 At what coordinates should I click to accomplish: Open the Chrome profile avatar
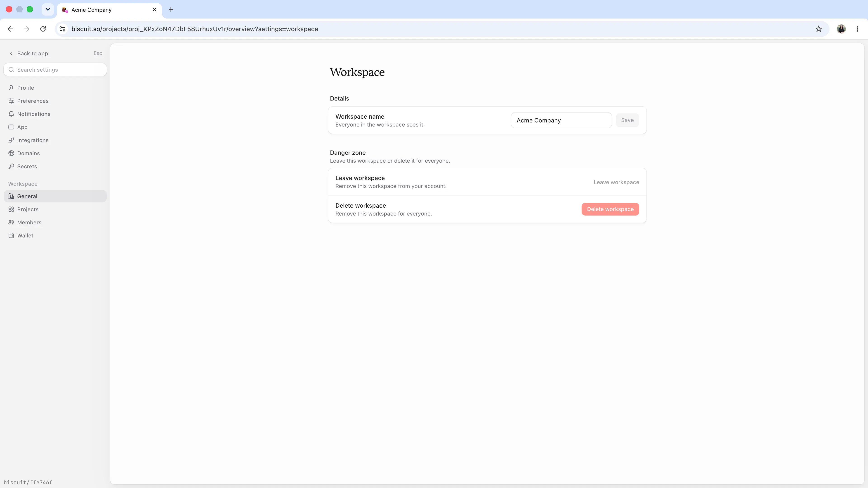coord(841,29)
